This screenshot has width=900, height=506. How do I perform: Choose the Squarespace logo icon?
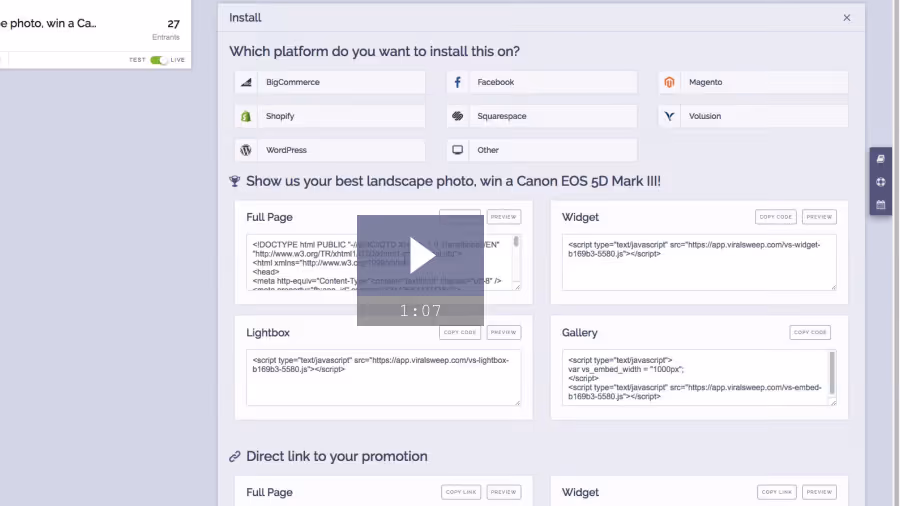pos(457,116)
